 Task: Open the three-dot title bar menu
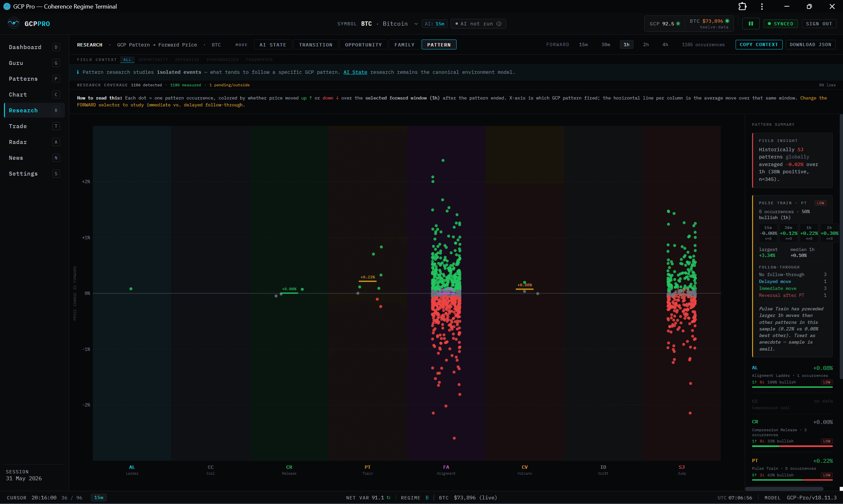click(x=762, y=7)
